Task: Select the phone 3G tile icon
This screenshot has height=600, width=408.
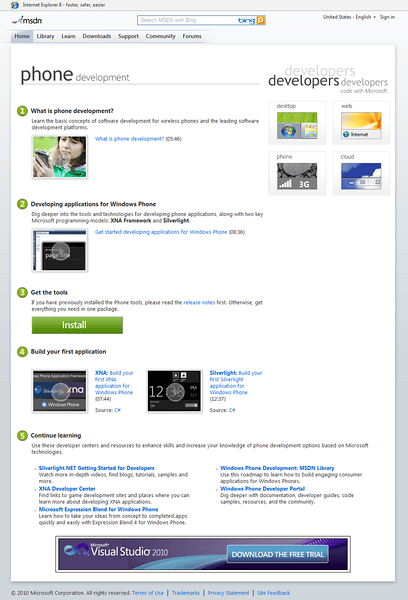Action: [297, 176]
